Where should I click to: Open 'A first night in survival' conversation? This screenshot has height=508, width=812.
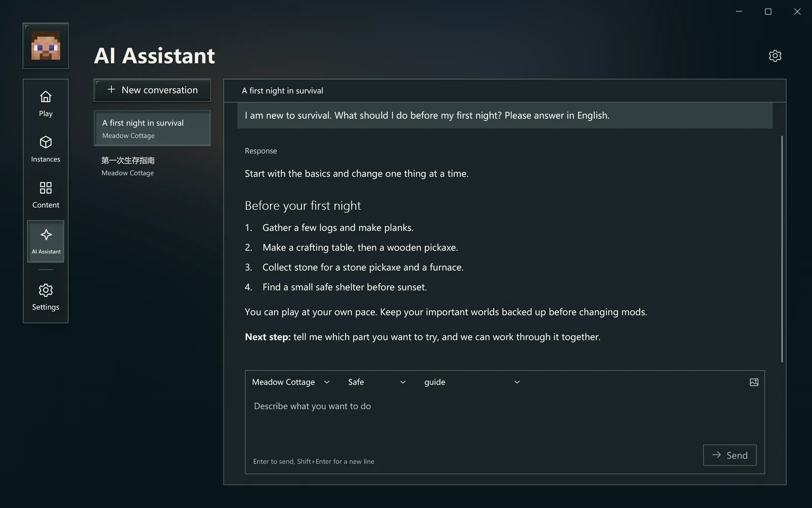point(152,129)
